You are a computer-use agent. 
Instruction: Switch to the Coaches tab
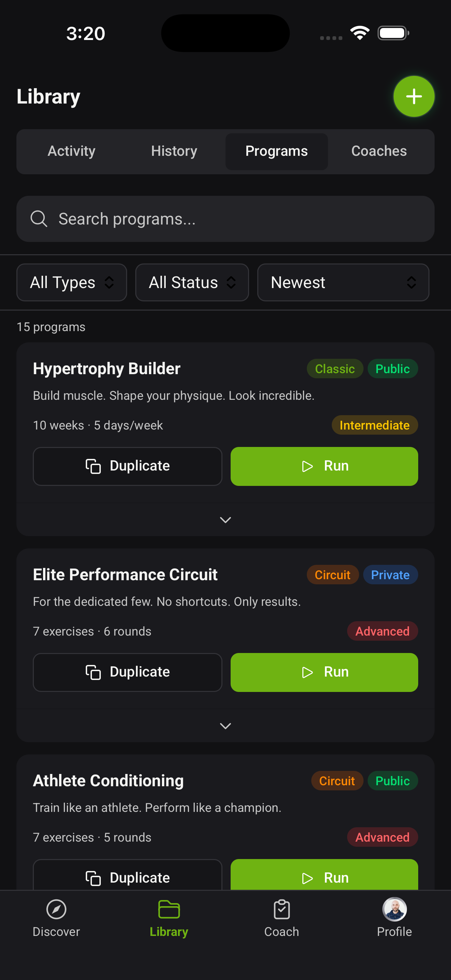[379, 151]
